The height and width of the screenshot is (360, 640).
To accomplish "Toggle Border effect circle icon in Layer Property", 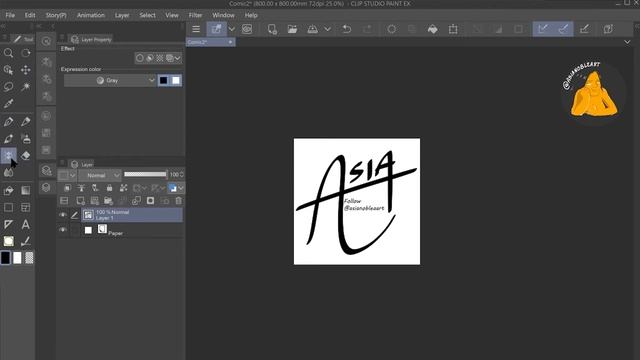I will (140, 58).
